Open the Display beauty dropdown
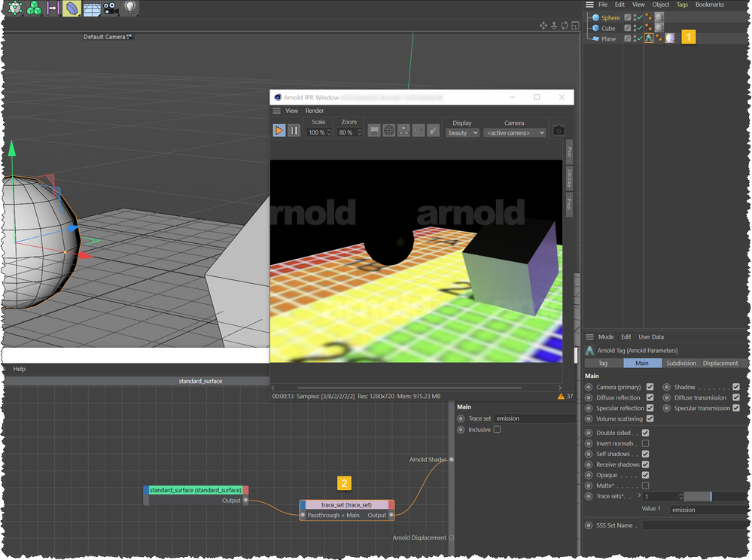 (x=462, y=132)
